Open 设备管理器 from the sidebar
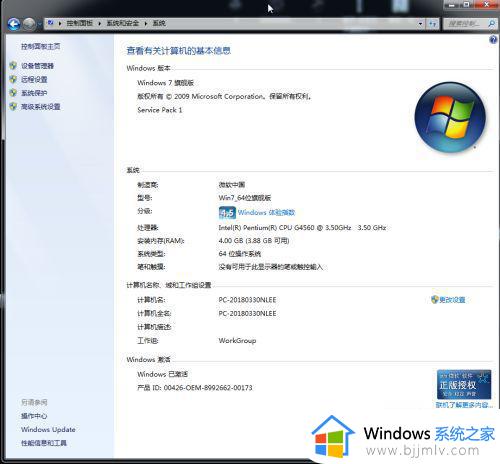Image resolution: width=500 pixels, height=464 pixels. pos(37,66)
